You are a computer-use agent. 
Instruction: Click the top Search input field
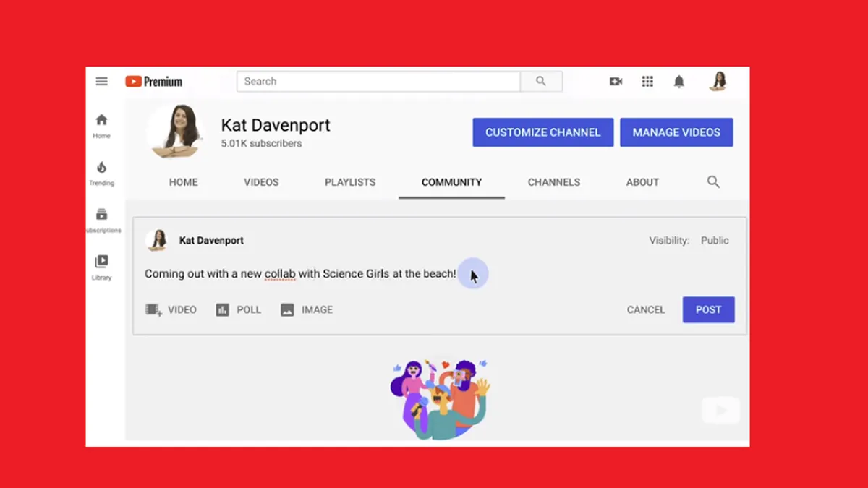378,82
